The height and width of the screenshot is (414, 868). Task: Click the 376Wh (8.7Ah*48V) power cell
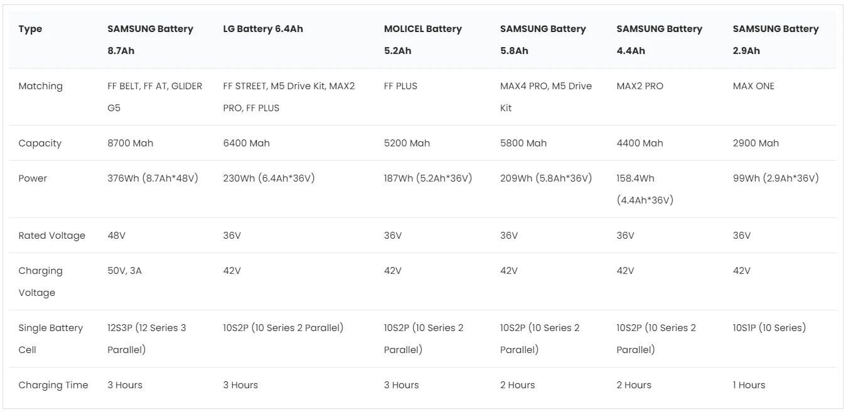point(153,178)
